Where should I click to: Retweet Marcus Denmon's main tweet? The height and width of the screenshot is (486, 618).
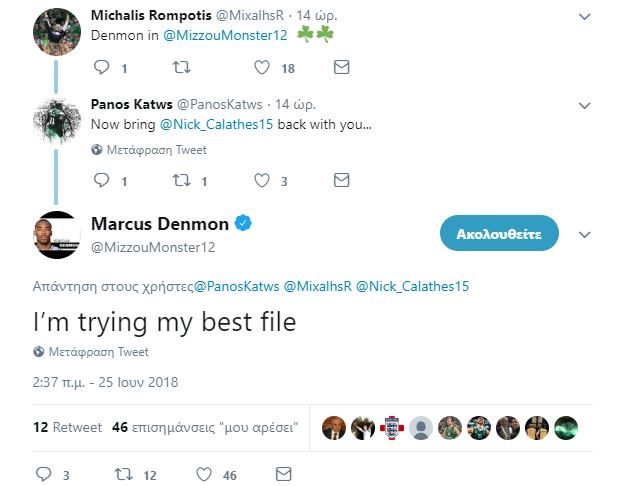123,474
